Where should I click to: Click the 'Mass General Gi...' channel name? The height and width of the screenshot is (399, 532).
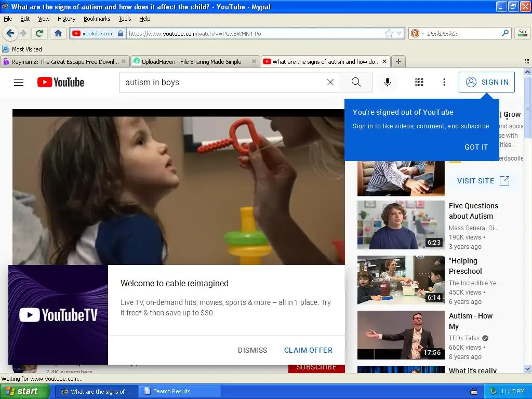473,228
